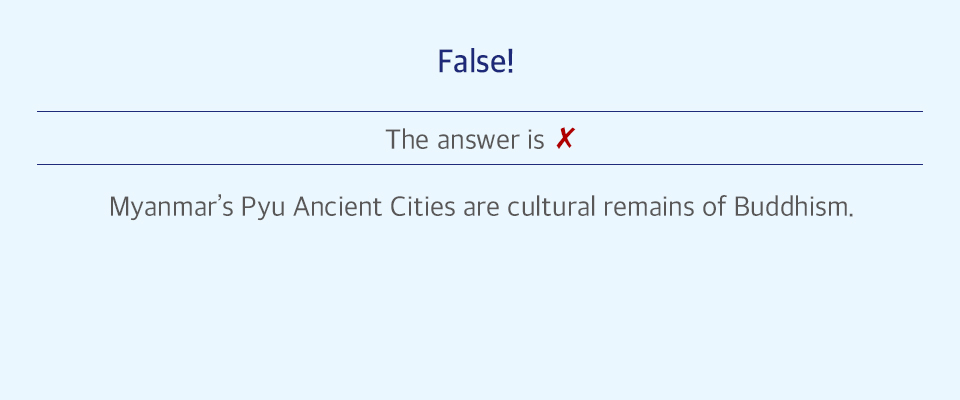
Task: Select the word "cultural"
Action: tap(551, 207)
